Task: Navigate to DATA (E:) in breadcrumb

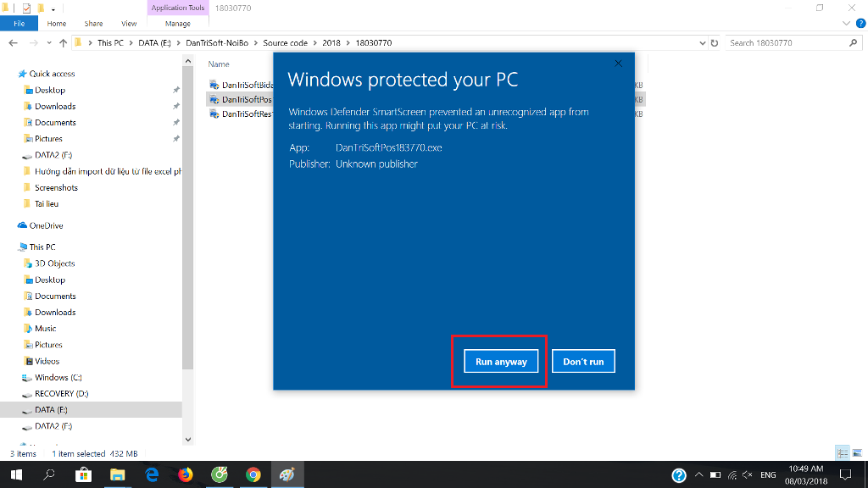Action: pos(154,42)
